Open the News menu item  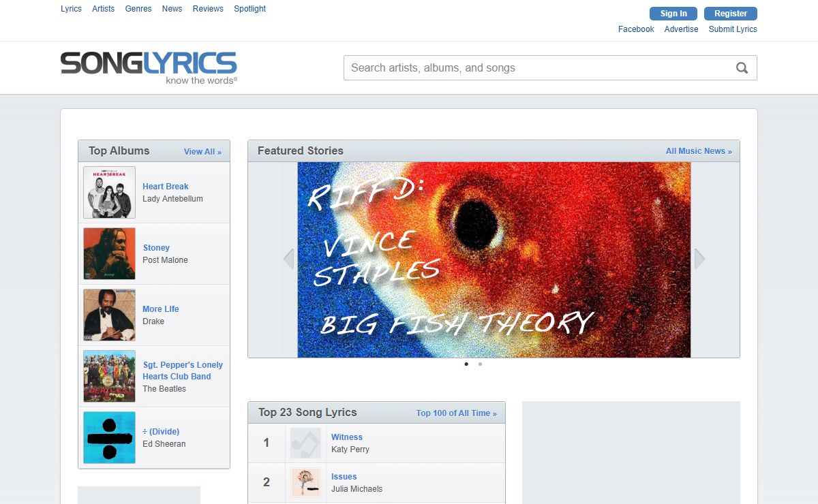[x=172, y=9]
